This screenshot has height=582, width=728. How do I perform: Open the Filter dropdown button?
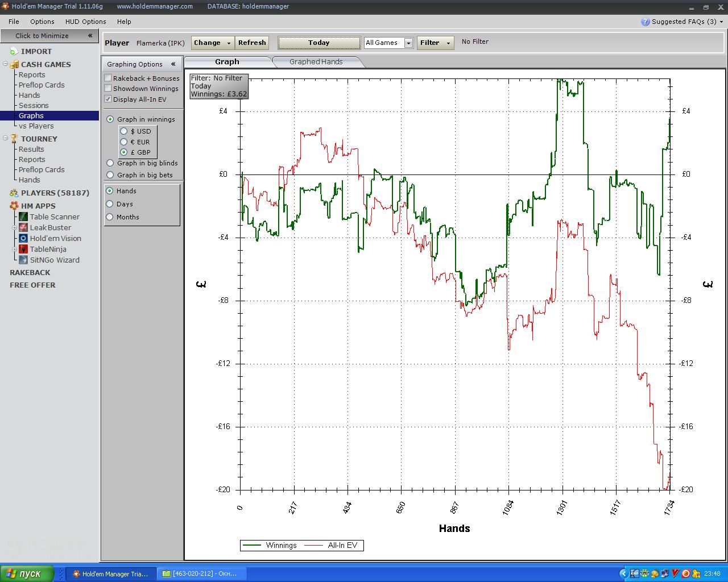(435, 43)
